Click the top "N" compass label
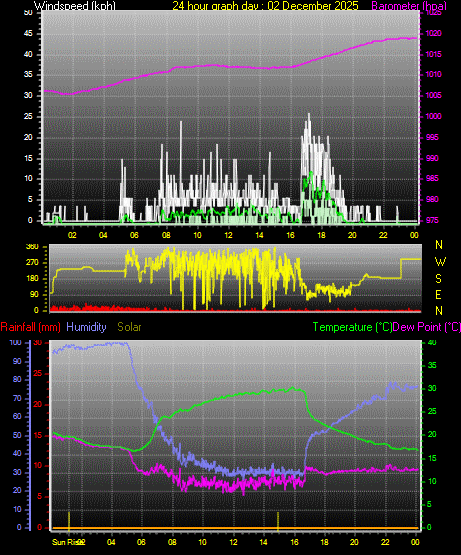 (439, 245)
